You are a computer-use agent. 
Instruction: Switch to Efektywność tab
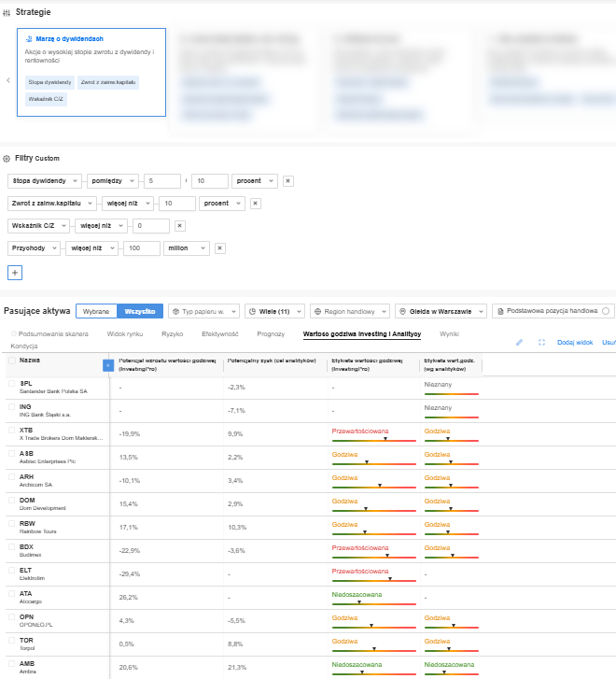click(220, 333)
